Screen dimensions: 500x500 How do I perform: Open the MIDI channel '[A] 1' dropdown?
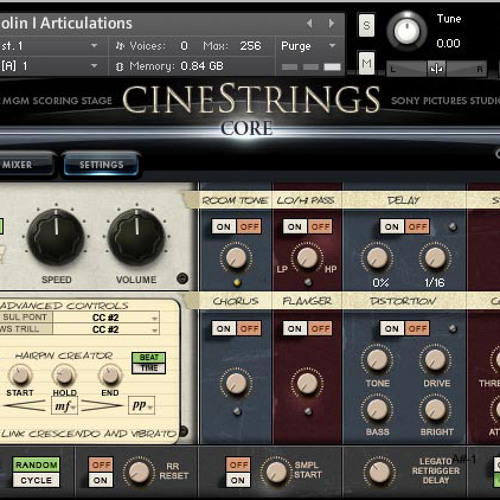point(50,66)
